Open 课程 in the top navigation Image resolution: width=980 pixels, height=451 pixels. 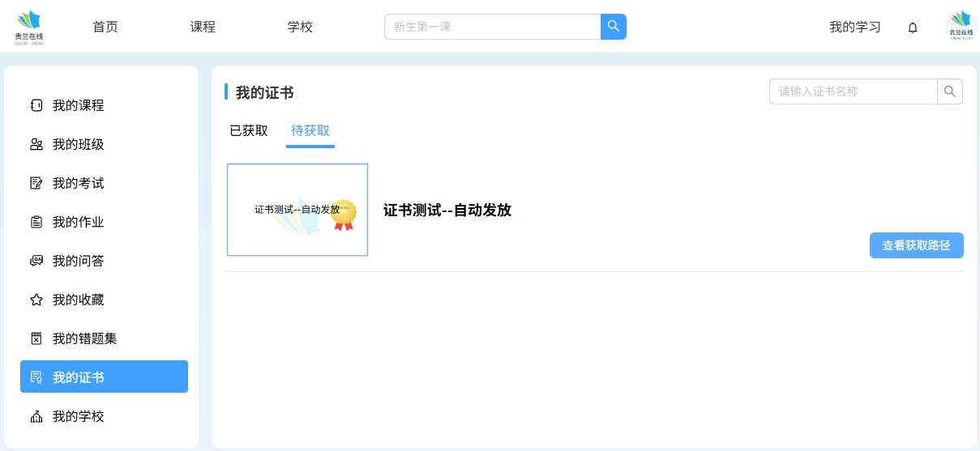203,27
